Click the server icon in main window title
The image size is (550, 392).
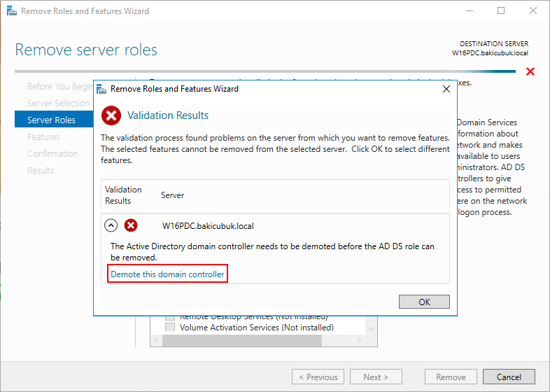click(x=12, y=11)
